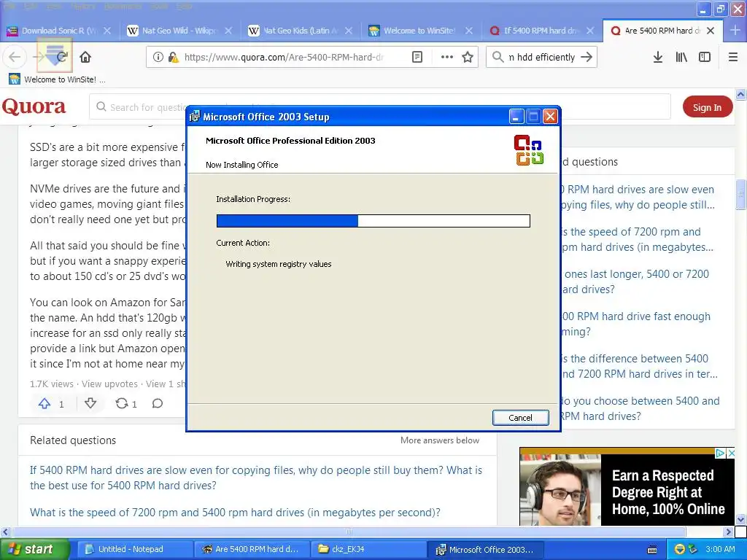Submit search with the arrow button
Image resolution: width=747 pixels, height=560 pixels.
tap(587, 57)
